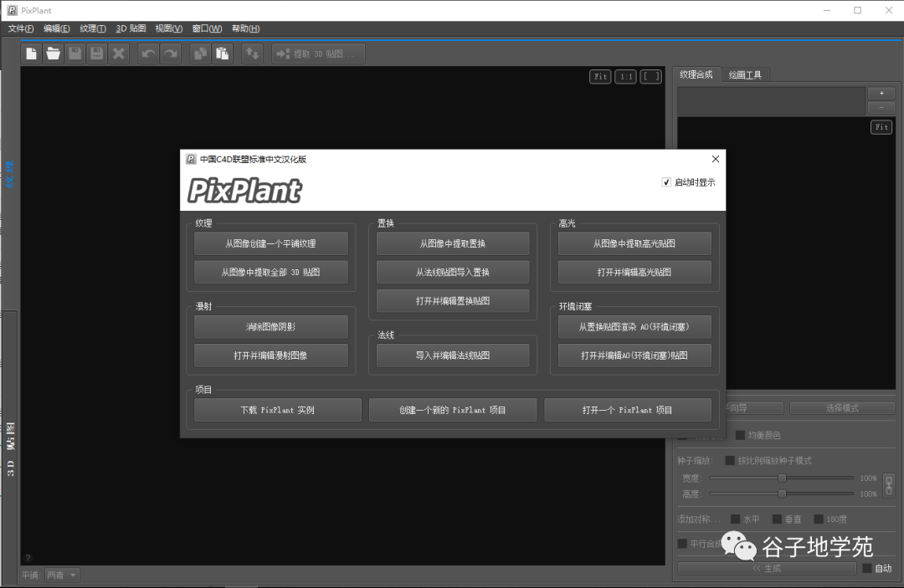Image resolution: width=904 pixels, height=588 pixels.
Task: Toggle the 180度 symmetry checkbox
Action: pos(818,519)
